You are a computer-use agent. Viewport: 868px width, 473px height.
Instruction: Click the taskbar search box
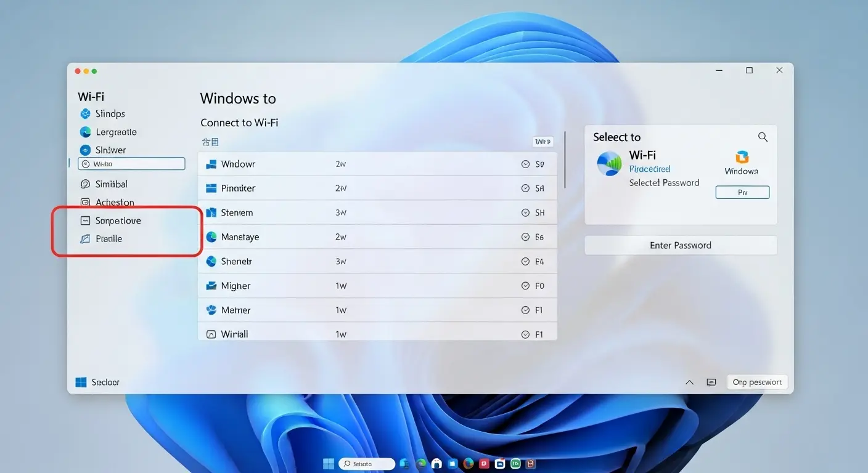coord(367,464)
